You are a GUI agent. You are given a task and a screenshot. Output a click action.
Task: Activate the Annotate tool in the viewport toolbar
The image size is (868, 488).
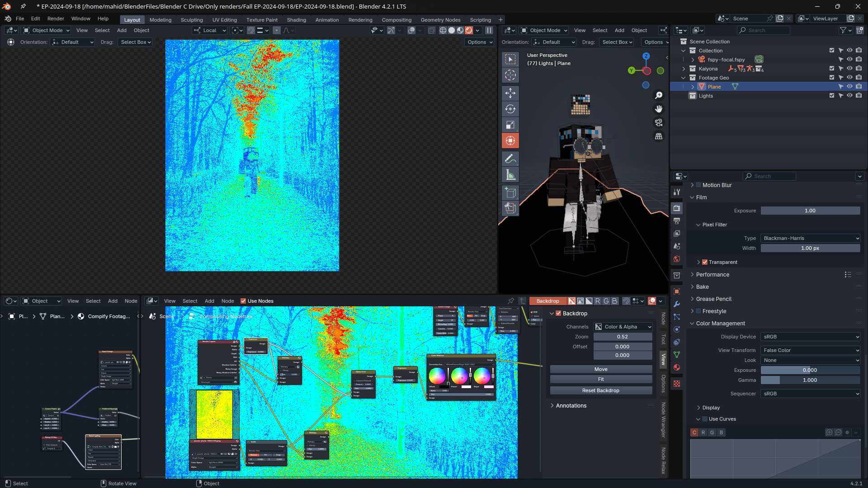click(x=510, y=158)
